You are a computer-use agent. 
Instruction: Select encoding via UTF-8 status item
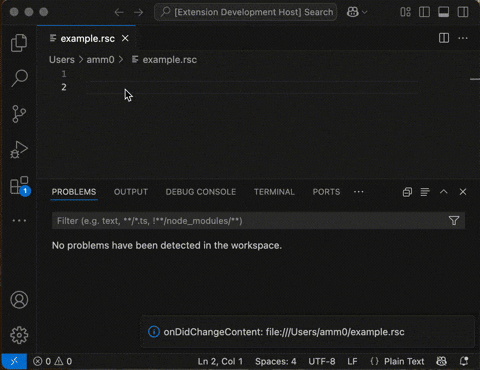tap(322, 361)
